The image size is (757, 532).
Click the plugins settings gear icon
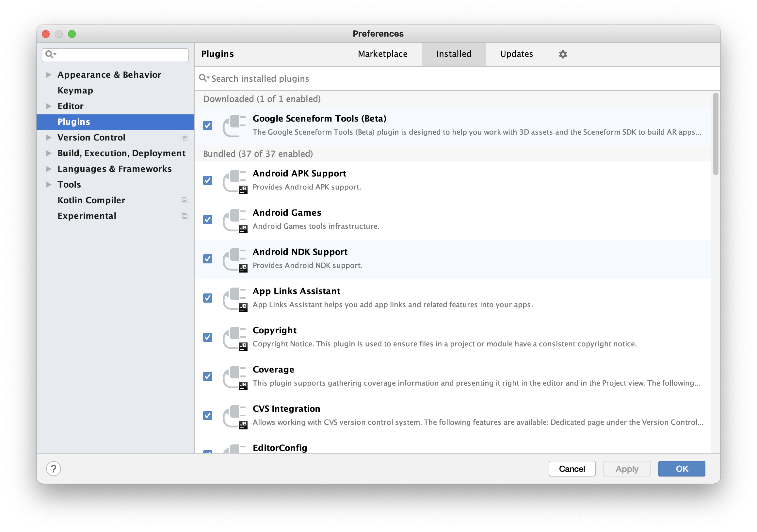563,54
